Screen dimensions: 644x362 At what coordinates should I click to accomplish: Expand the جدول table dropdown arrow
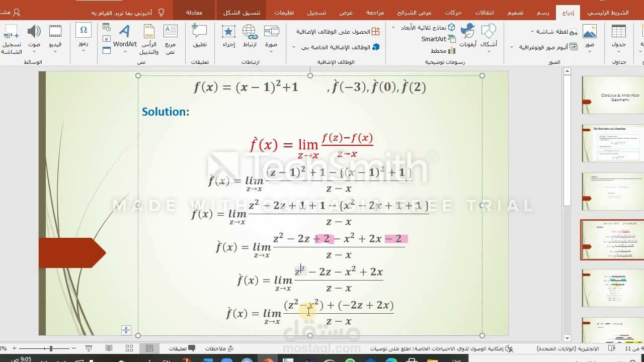618,52
